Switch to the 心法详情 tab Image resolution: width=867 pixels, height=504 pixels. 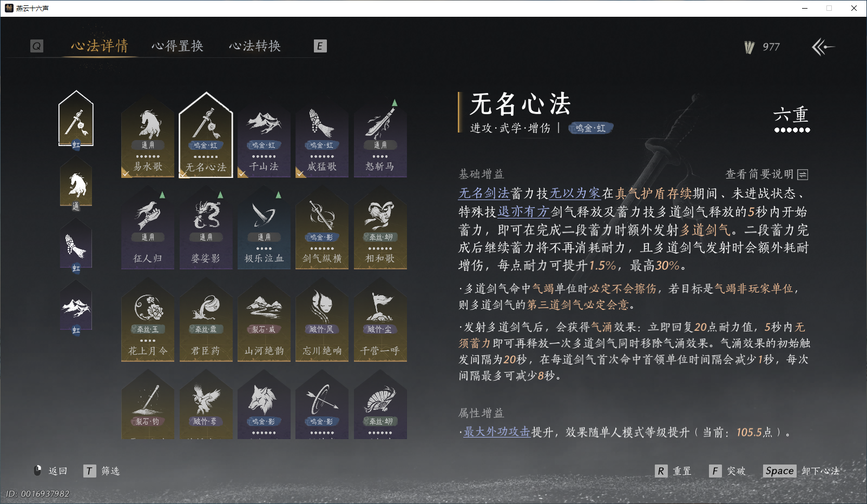point(100,46)
